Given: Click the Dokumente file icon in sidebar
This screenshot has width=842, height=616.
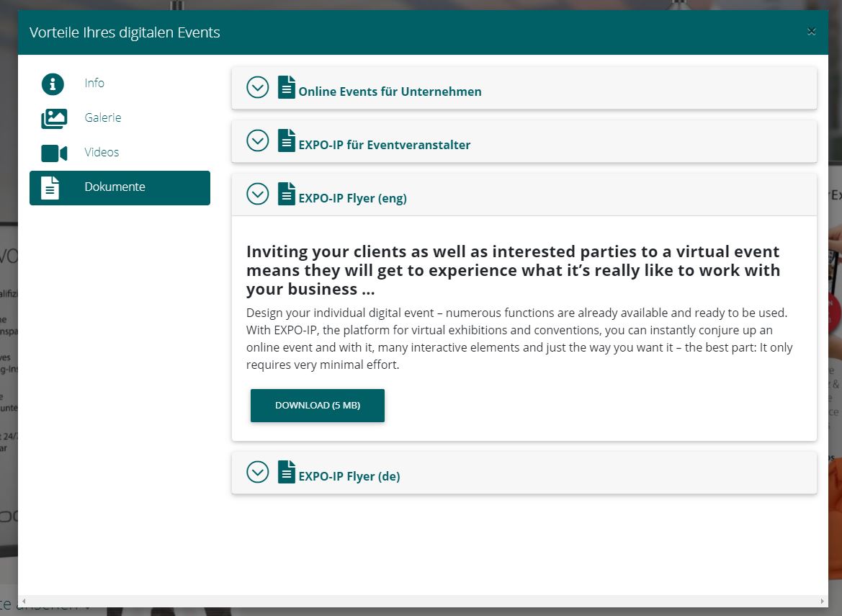Looking at the screenshot, I should coord(50,187).
